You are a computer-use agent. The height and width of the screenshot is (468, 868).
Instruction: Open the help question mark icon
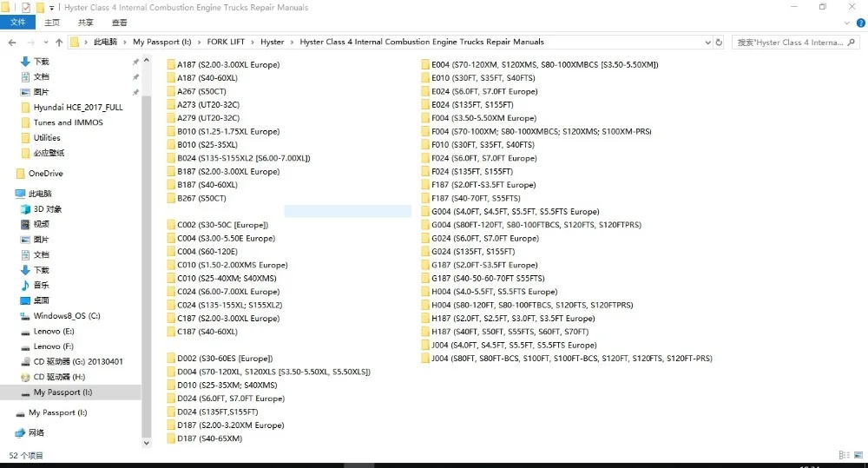pyautogui.click(x=861, y=23)
